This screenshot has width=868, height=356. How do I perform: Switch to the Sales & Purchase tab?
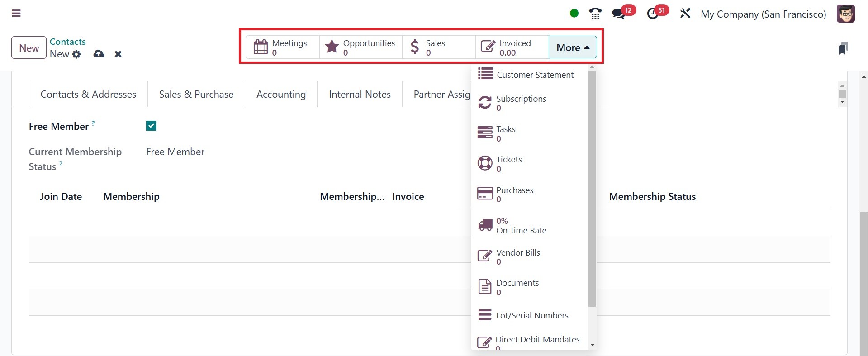tap(196, 94)
